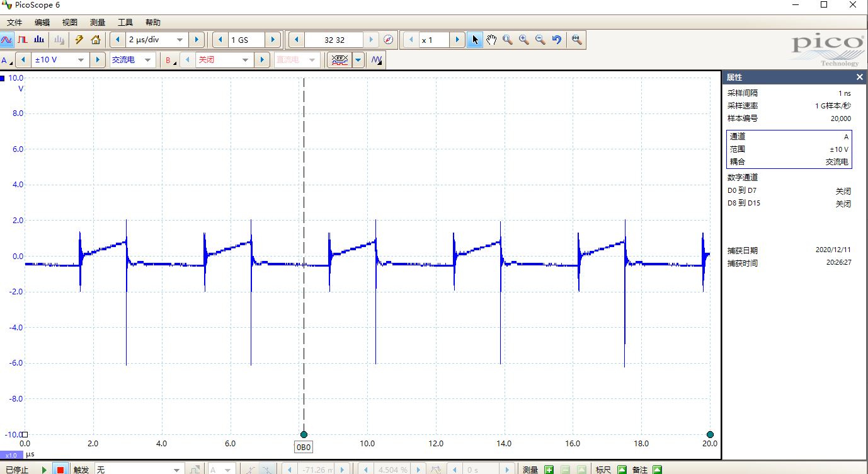
Task: Click the 样本编号 value 20,000
Action: coord(841,118)
